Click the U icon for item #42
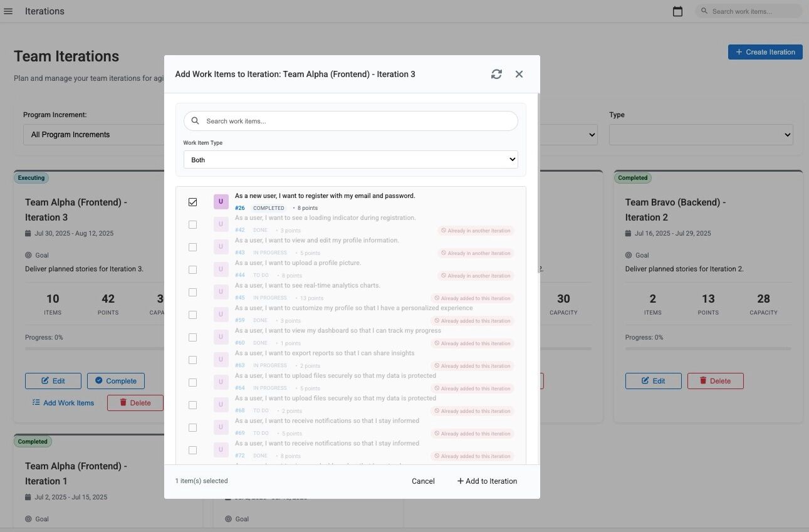Viewport: 809px width, 532px height. click(x=221, y=224)
